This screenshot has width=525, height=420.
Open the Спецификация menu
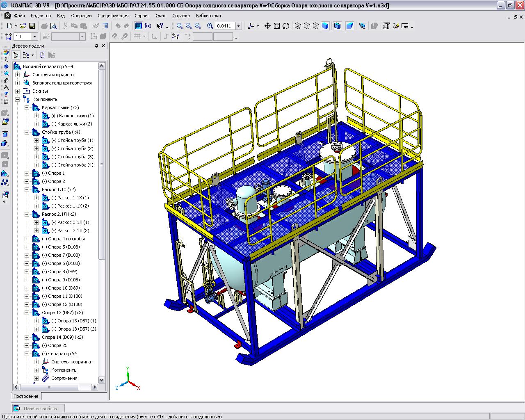pyautogui.click(x=113, y=16)
